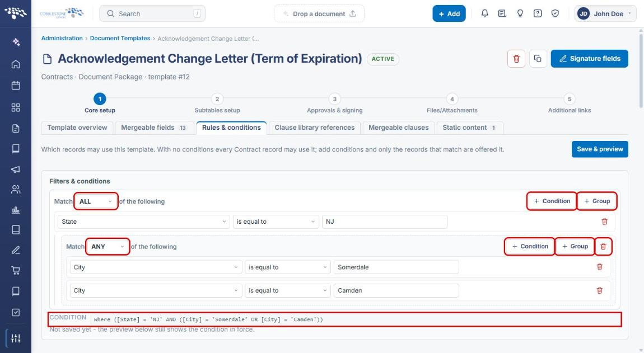Click the blue Add button
This screenshot has width=644, height=353.
click(449, 13)
